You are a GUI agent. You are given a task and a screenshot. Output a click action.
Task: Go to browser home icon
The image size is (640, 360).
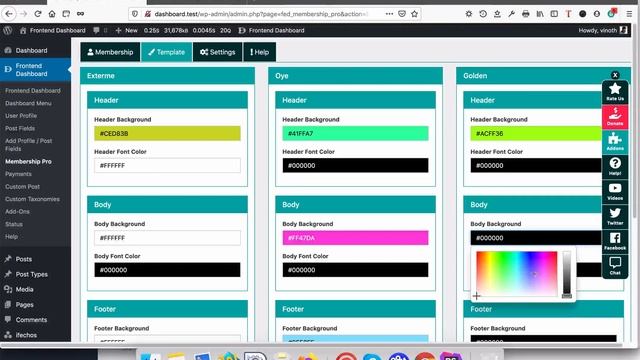pos(52,14)
